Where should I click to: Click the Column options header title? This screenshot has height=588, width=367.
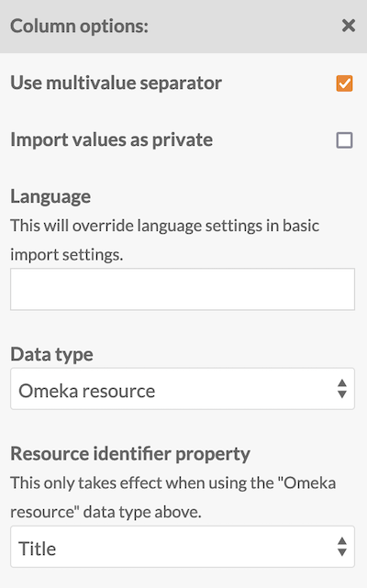(x=79, y=27)
